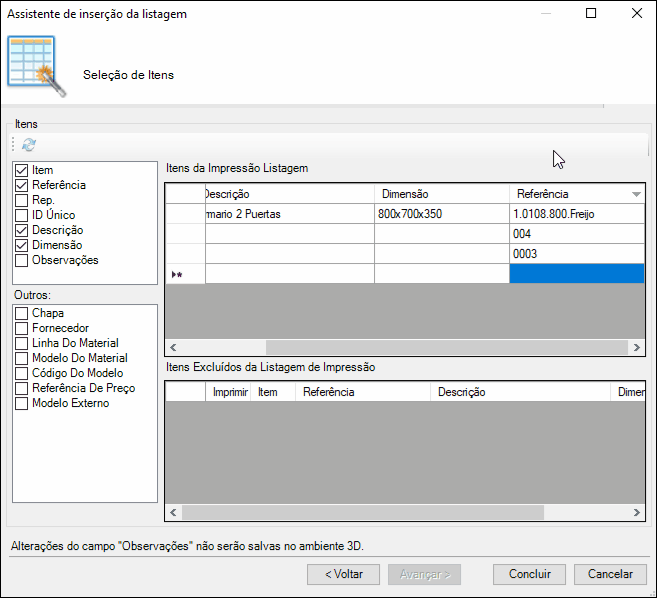Sort by Referência column dropdown arrow
This screenshot has width=657, height=598.
[x=636, y=194]
